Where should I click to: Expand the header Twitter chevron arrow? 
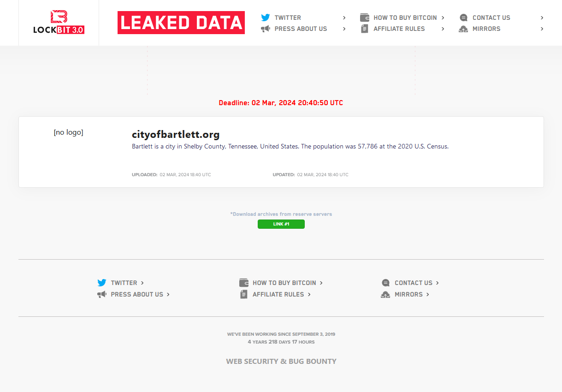point(344,18)
